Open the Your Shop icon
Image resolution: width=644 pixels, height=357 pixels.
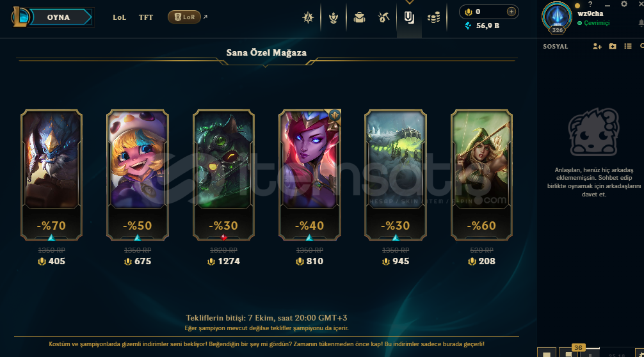(x=409, y=17)
